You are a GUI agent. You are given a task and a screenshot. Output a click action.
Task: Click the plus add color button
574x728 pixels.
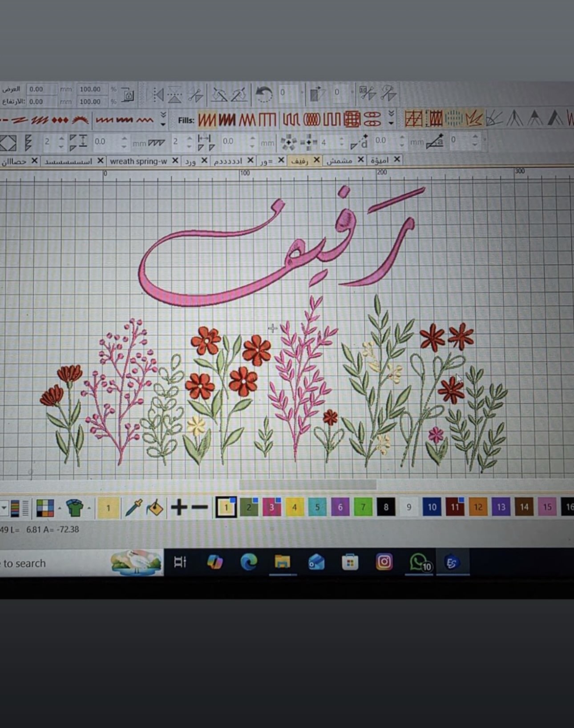tap(179, 507)
